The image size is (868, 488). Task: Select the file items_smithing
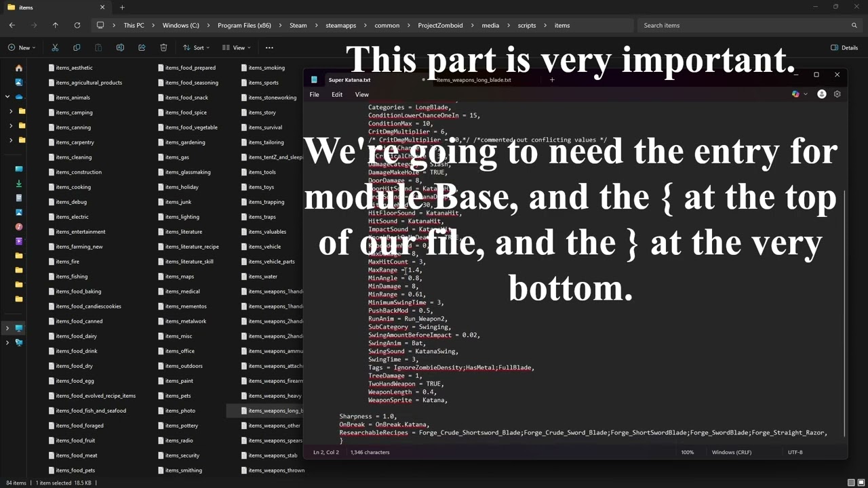tap(180, 470)
